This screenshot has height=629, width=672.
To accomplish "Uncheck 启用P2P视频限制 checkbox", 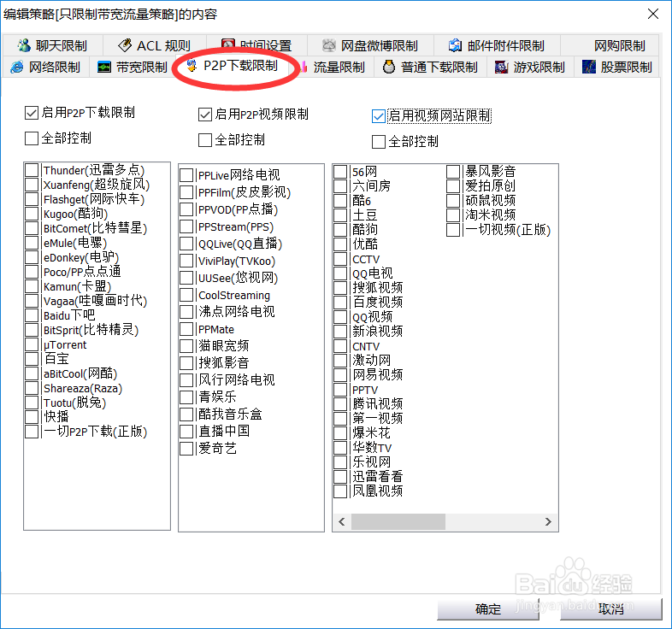I will tap(205, 115).
